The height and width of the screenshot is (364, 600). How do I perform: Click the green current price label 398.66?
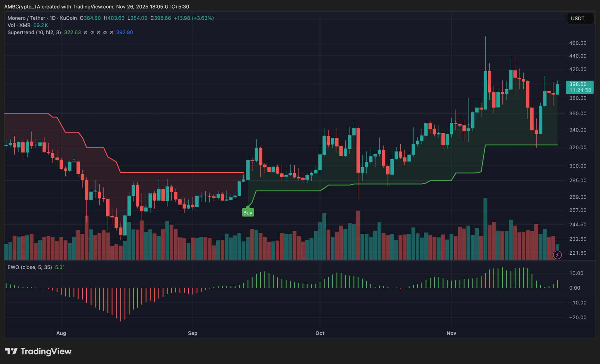click(578, 84)
